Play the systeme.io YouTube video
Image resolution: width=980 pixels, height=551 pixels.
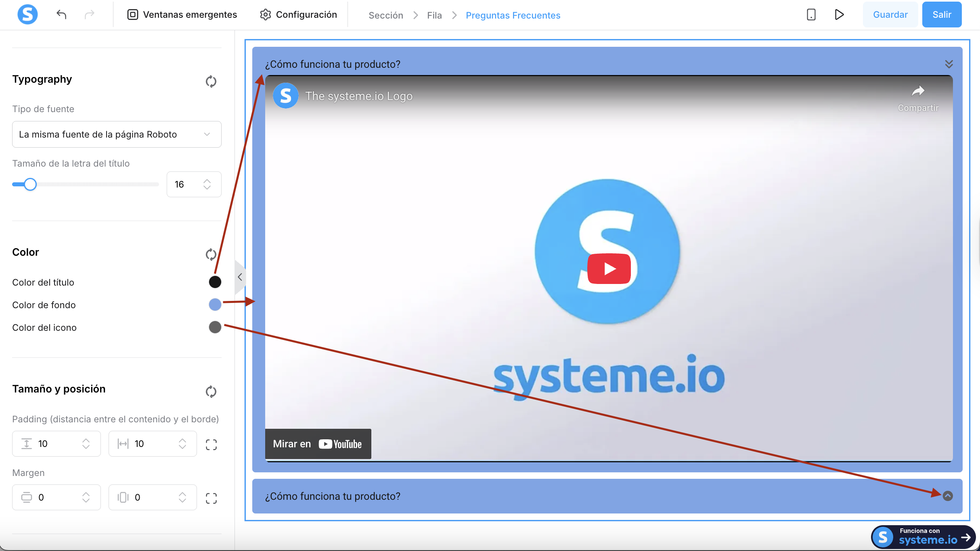click(609, 269)
